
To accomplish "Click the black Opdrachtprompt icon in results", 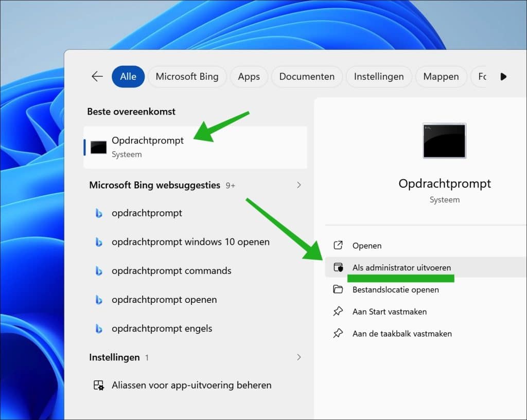I will pos(98,148).
